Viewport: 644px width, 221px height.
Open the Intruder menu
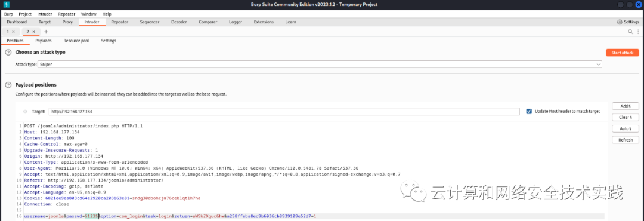(x=45, y=14)
